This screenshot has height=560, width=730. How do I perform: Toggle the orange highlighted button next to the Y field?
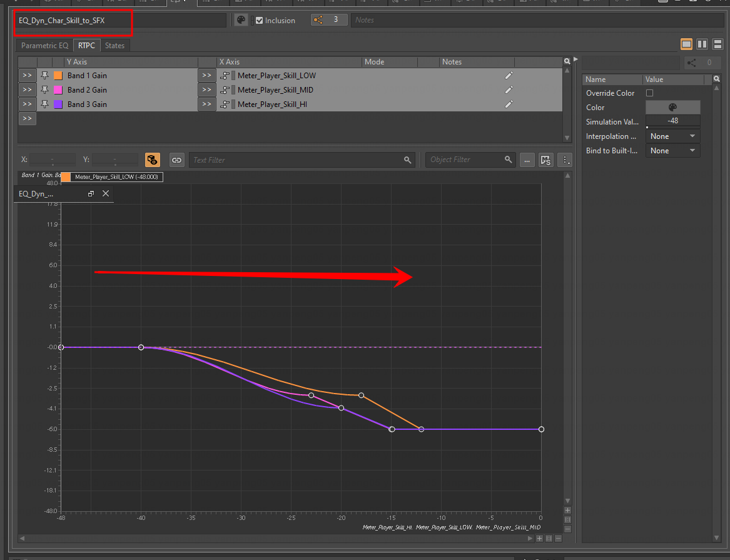(152, 160)
